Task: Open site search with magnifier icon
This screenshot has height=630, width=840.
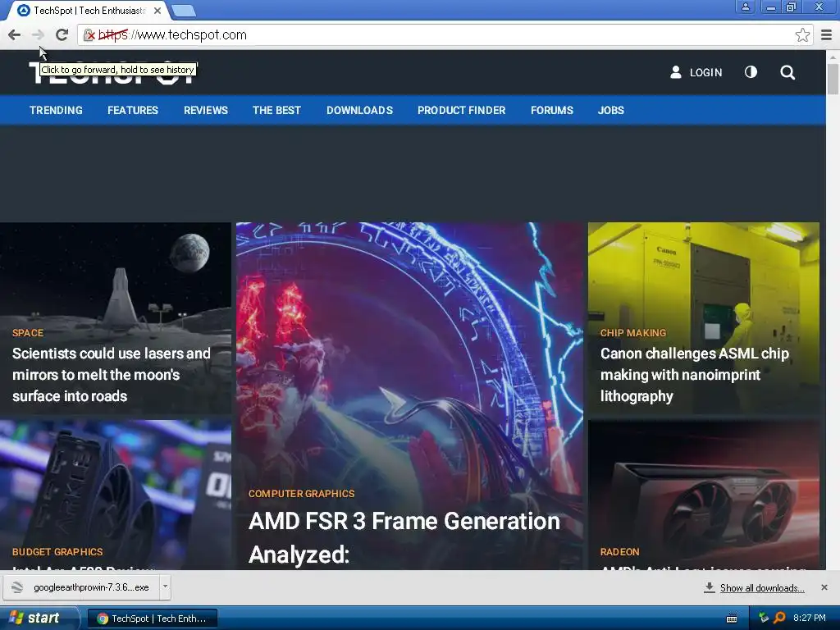Action: (x=787, y=72)
